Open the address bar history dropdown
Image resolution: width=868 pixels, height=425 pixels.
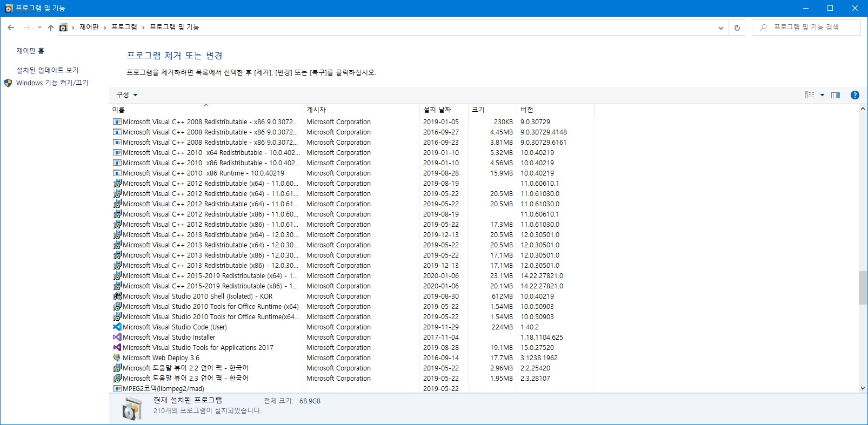pyautogui.click(x=720, y=28)
